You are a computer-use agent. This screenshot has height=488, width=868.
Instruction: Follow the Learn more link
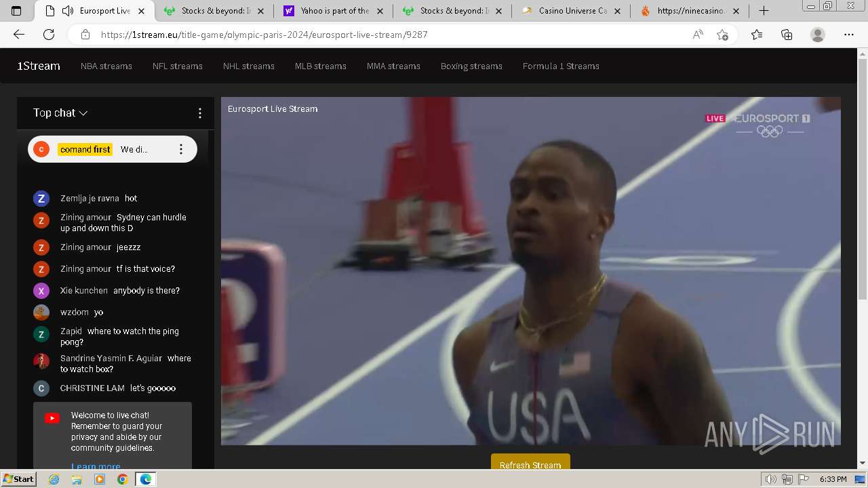point(96,466)
